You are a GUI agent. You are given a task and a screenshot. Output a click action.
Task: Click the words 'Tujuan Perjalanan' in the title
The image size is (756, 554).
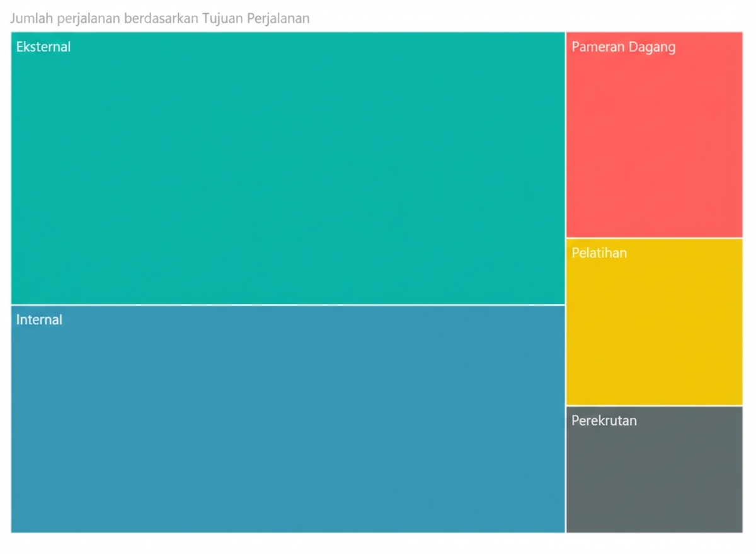255,18
